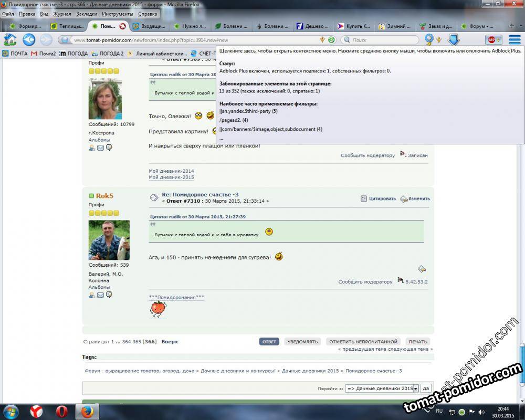
Task: Click the downloads arrow in toolbar
Action: click(x=453, y=39)
